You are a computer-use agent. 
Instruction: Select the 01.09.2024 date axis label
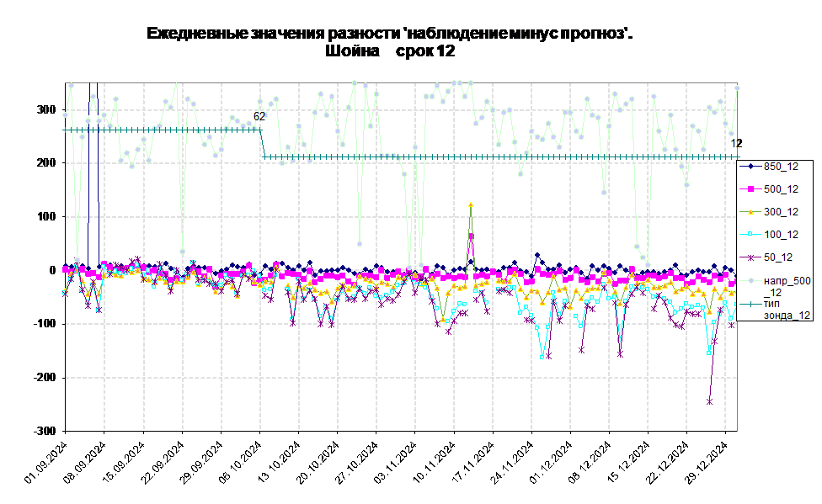click(45, 463)
